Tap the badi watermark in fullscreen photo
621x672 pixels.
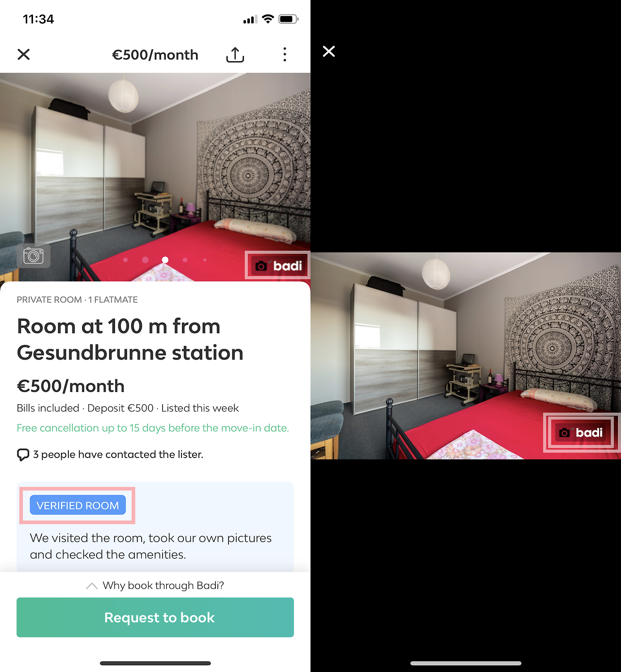pos(581,432)
